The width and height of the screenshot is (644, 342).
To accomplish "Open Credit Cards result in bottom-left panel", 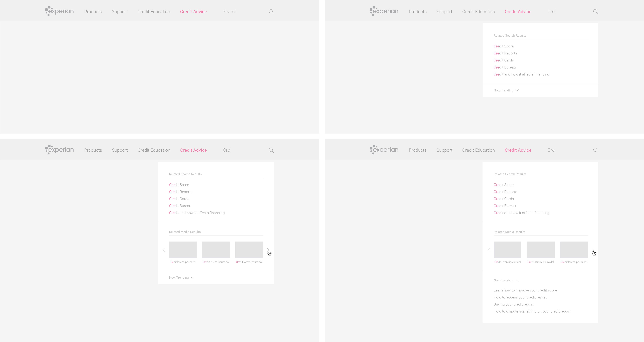I will tap(179, 199).
